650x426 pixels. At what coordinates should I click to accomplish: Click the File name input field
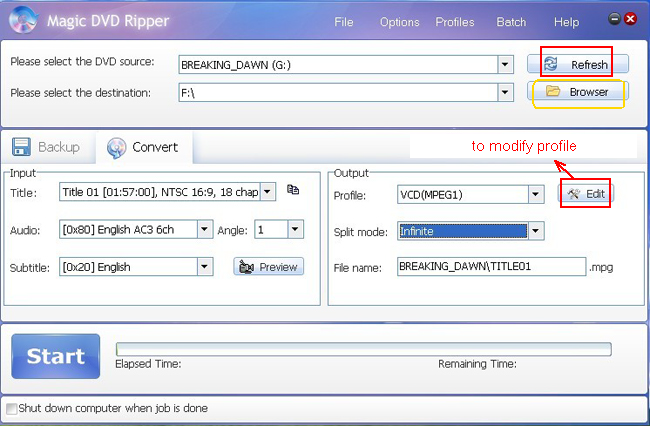tap(491, 266)
